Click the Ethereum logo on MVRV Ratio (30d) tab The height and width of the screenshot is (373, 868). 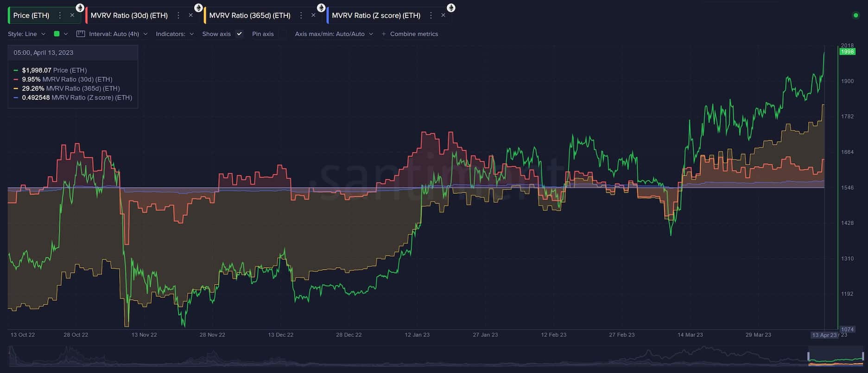coord(198,7)
